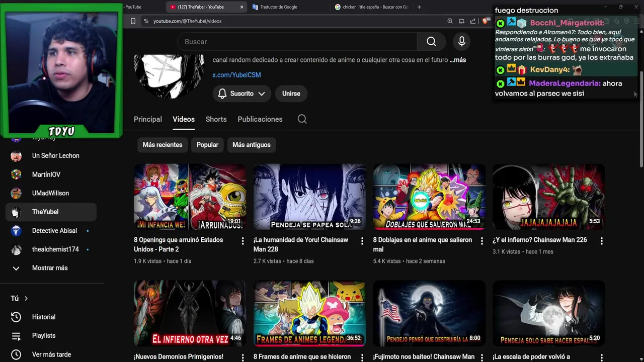Click the YouTube search magnifier button
Screen dimensions: 644x362
pyautogui.click(x=431, y=42)
